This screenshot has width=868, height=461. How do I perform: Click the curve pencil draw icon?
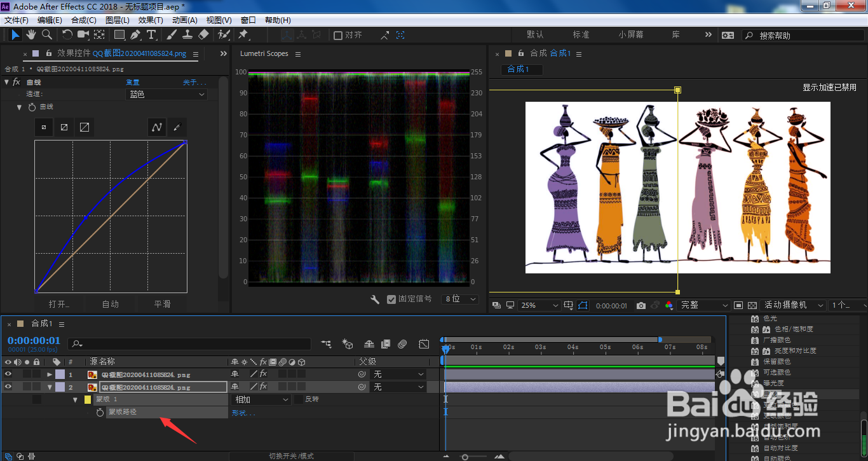177,127
